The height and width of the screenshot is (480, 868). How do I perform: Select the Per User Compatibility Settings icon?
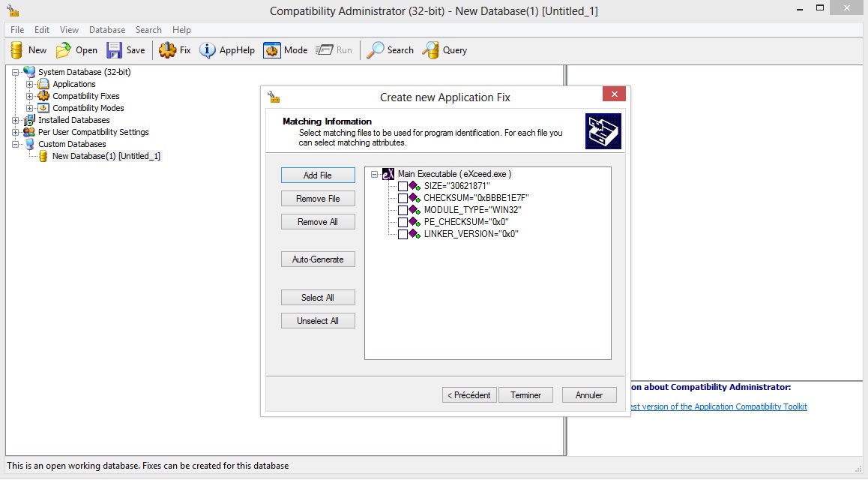pyautogui.click(x=28, y=132)
